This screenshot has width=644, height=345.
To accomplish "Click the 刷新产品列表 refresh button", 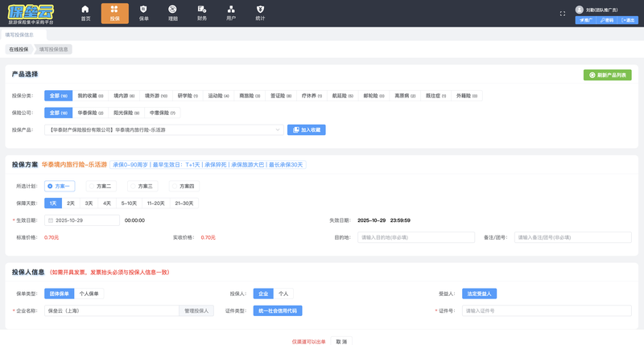I will (607, 75).
